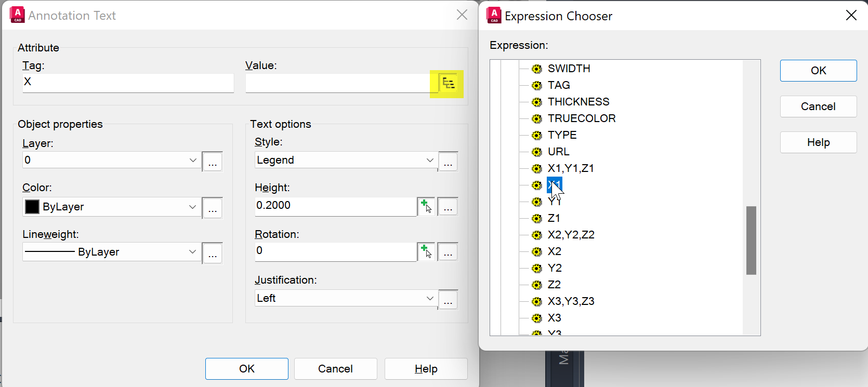The image size is (868, 387).
Task: Click the gear icon beside THICKNESS expression
Action: [537, 102]
